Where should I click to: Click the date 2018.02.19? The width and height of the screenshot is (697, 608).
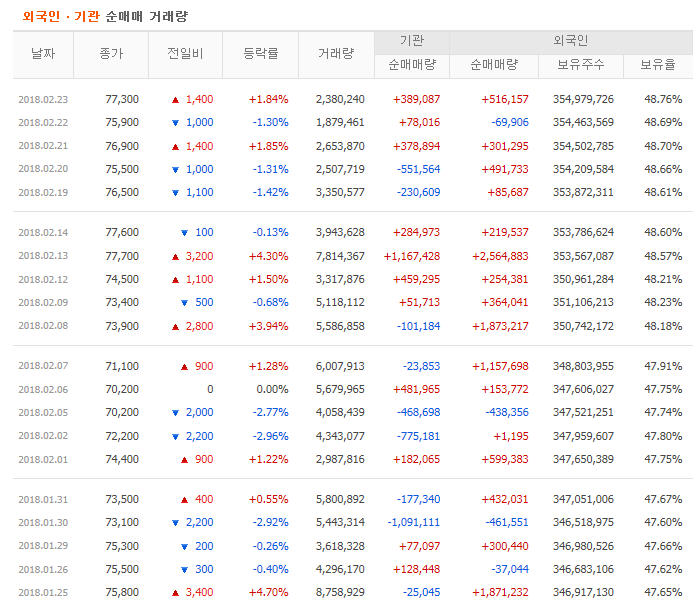click(43, 192)
